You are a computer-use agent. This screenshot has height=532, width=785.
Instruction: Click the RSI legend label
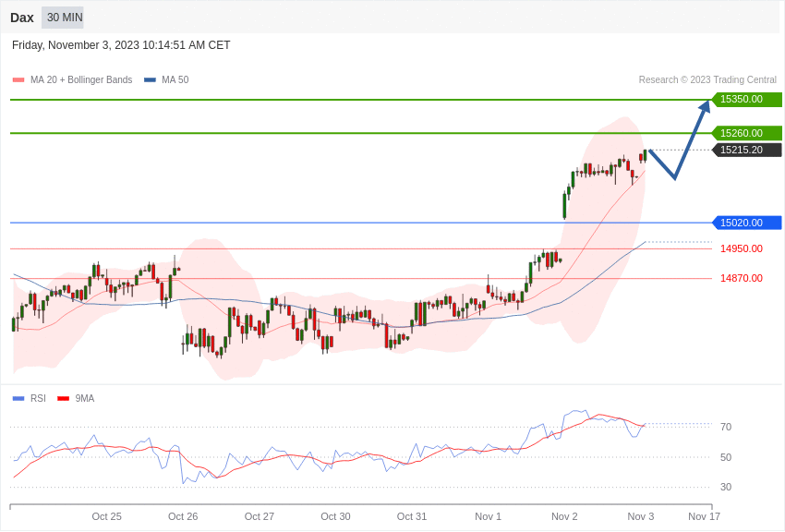pyautogui.click(x=38, y=398)
